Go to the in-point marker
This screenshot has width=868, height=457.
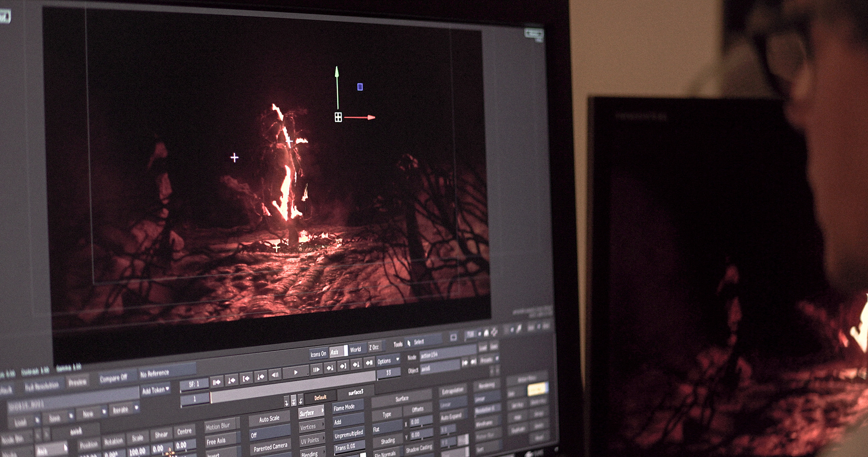(x=246, y=378)
